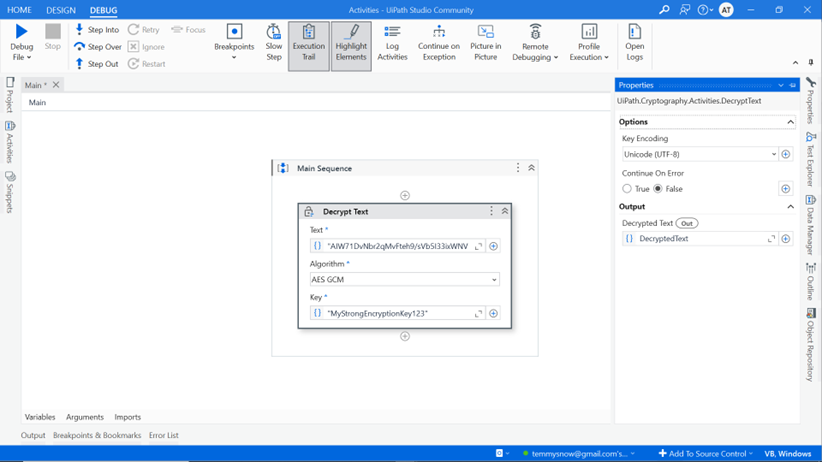Open the Key Encoding dropdown

(700, 154)
